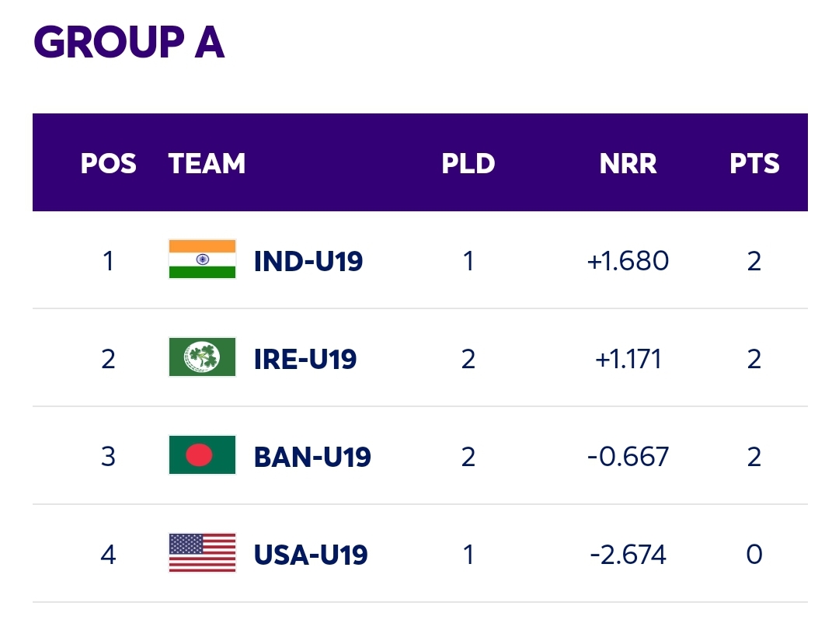
Task: Click the India flag icon
Action: (x=202, y=259)
